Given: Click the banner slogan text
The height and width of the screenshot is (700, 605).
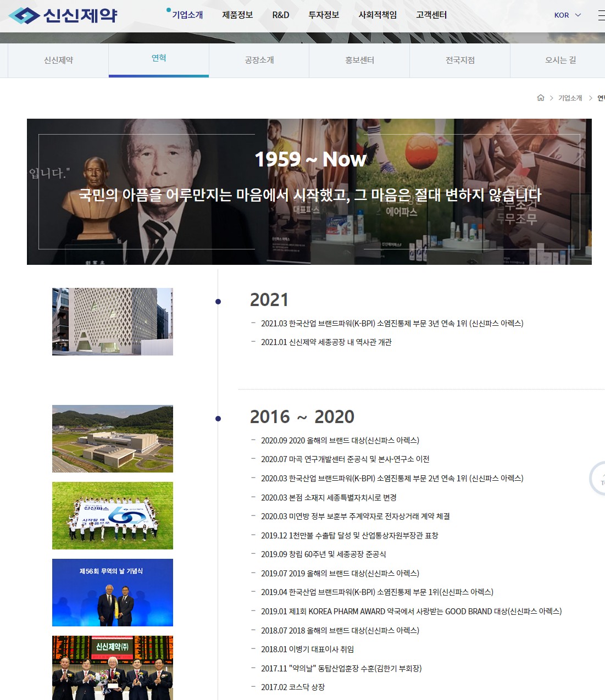Looking at the screenshot, I should click(x=310, y=195).
